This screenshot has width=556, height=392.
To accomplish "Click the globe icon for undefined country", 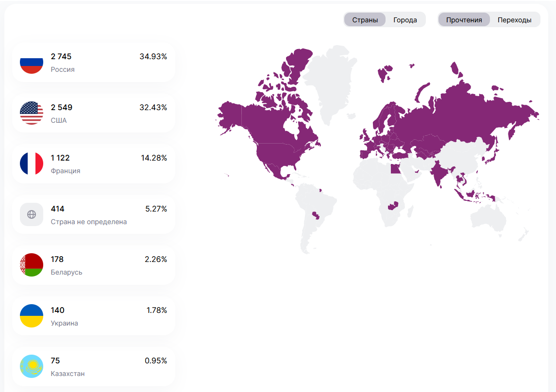I will (x=32, y=214).
